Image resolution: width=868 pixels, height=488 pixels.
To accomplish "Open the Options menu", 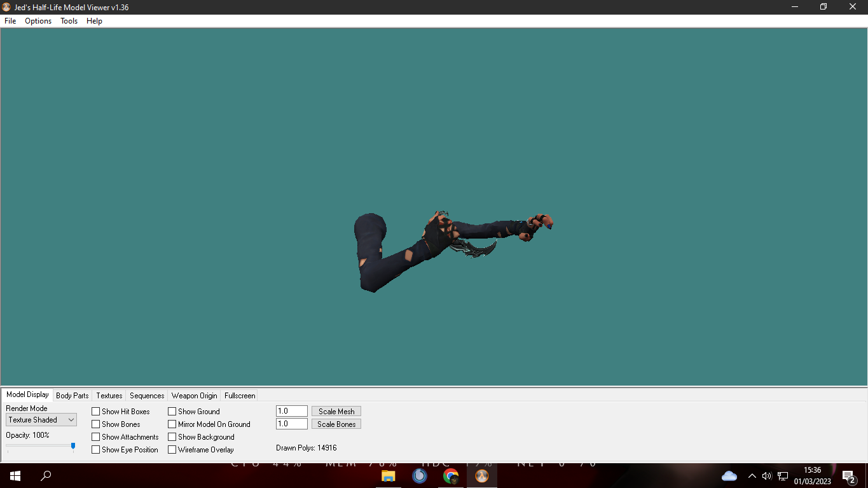I will point(38,21).
